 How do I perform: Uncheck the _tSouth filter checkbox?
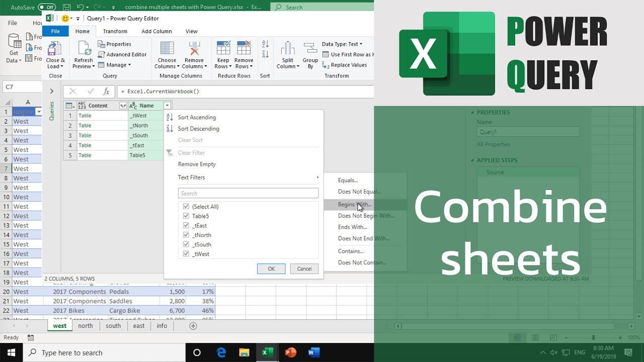(186, 244)
